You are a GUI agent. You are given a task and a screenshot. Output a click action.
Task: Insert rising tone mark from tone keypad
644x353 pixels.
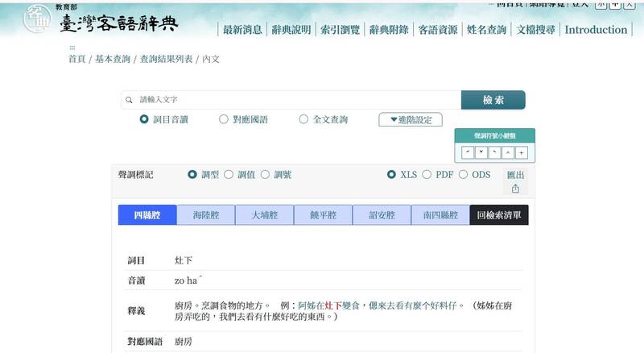click(468, 152)
